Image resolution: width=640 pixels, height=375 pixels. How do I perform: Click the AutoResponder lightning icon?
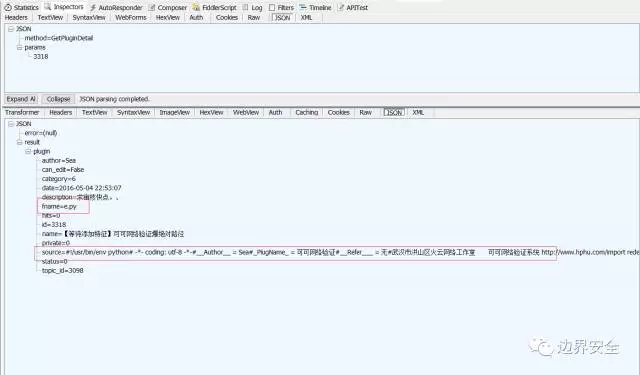click(93, 8)
